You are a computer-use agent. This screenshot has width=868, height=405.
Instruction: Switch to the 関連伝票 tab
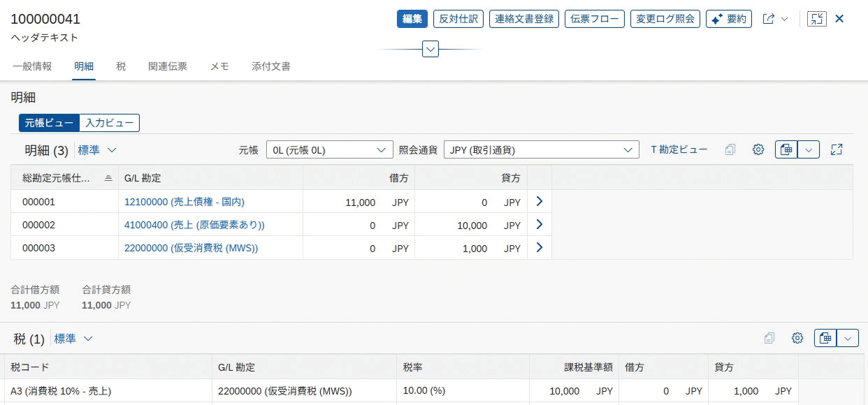point(168,66)
